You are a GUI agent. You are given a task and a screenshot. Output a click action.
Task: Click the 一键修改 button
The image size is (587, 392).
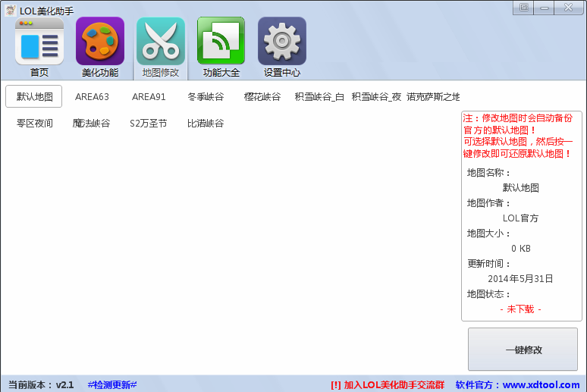click(523, 350)
